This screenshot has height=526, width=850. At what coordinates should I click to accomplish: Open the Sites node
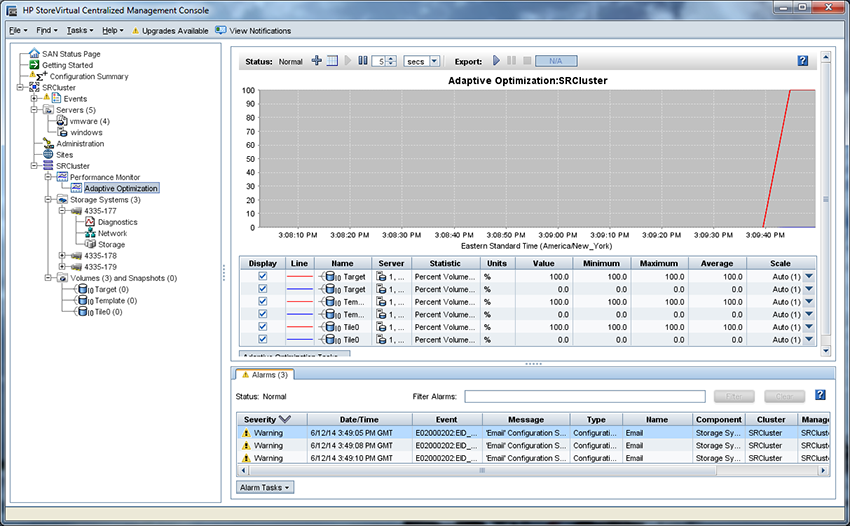pyautogui.click(x=65, y=155)
